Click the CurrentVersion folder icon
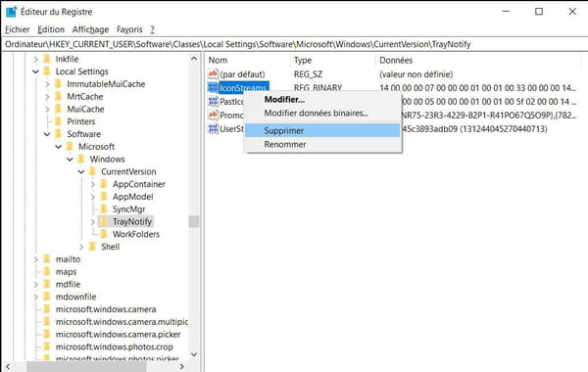 coord(92,171)
